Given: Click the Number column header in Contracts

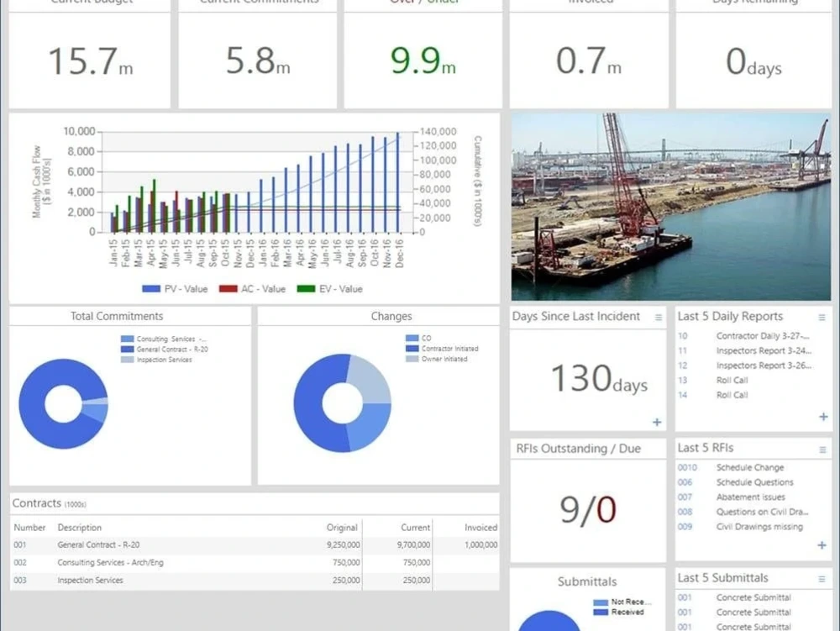Looking at the screenshot, I should [x=29, y=528].
